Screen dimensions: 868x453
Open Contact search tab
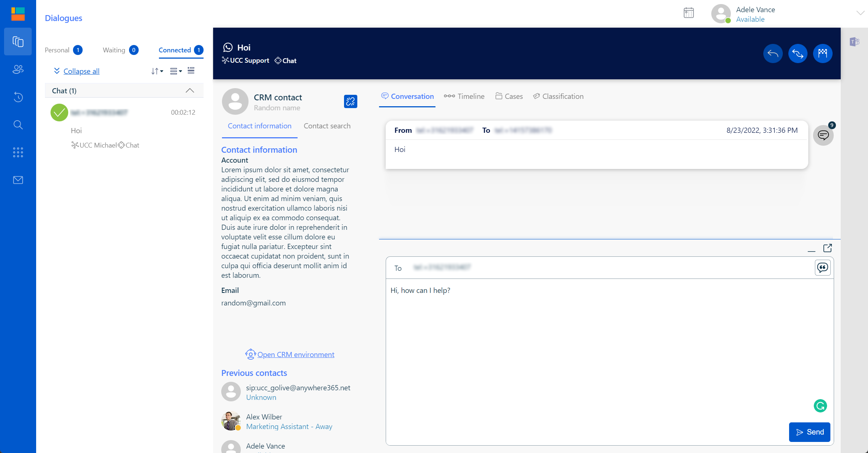[x=327, y=126]
